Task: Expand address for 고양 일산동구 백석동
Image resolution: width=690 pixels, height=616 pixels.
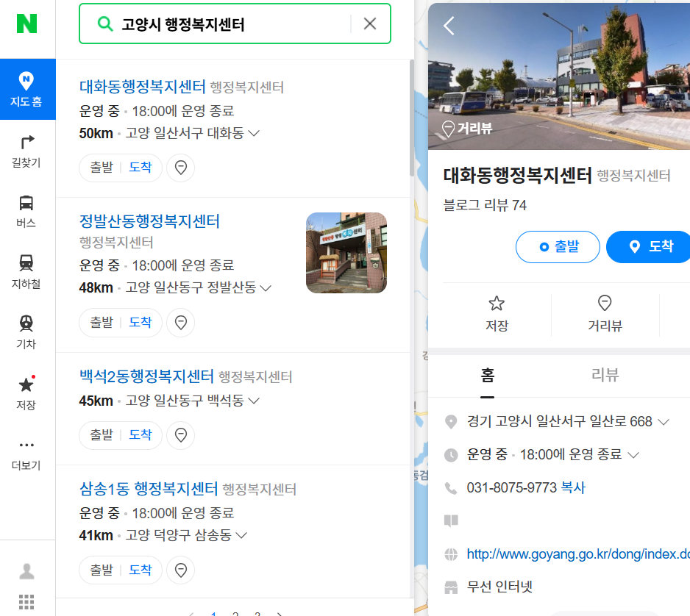Action: click(254, 401)
